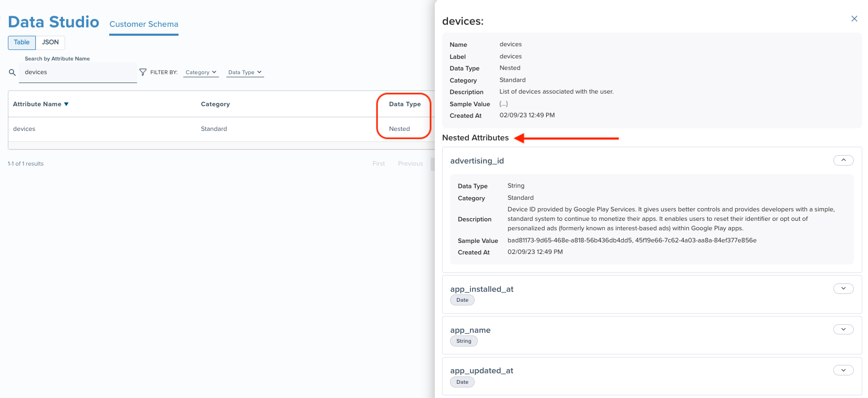868x398 pixels.
Task: Open the Customer Schema tab
Action: click(144, 24)
